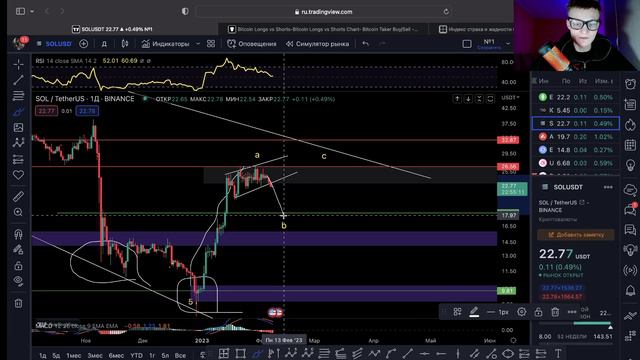The image size is (640, 360).
Task: Select the rectangle tool in bottom toolbar
Action: coord(240,353)
